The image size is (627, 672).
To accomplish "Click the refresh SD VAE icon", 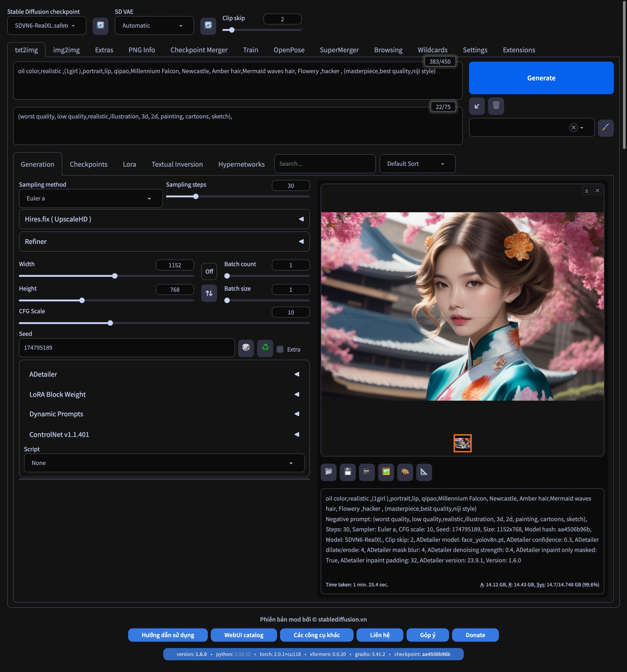I will tap(208, 26).
